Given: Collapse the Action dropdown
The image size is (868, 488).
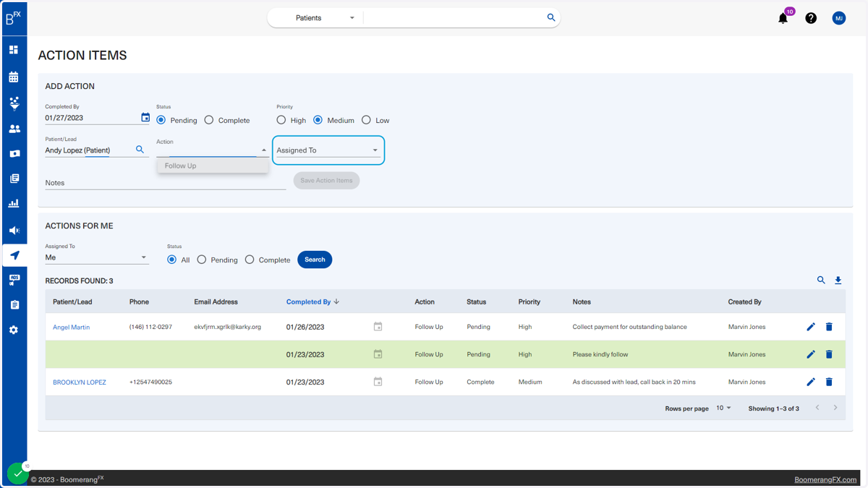Looking at the screenshot, I should tap(263, 150).
